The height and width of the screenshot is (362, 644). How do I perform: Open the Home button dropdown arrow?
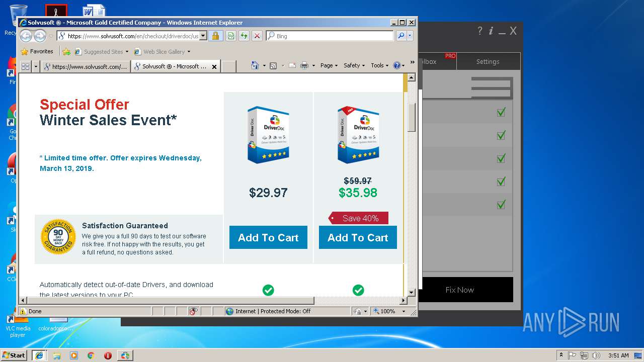pyautogui.click(x=264, y=66)
